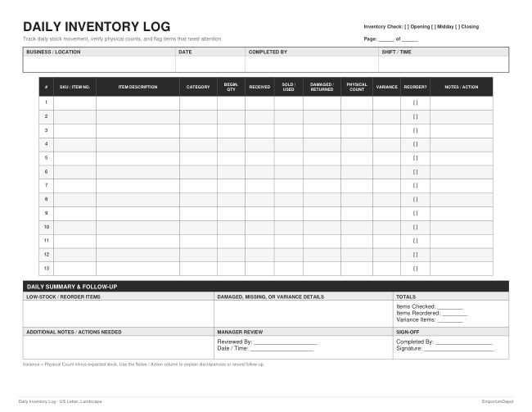The width and height of the screenshot is (532, 412).
Task: Click the Item Description cell in row 2
Action: (138, 117)
